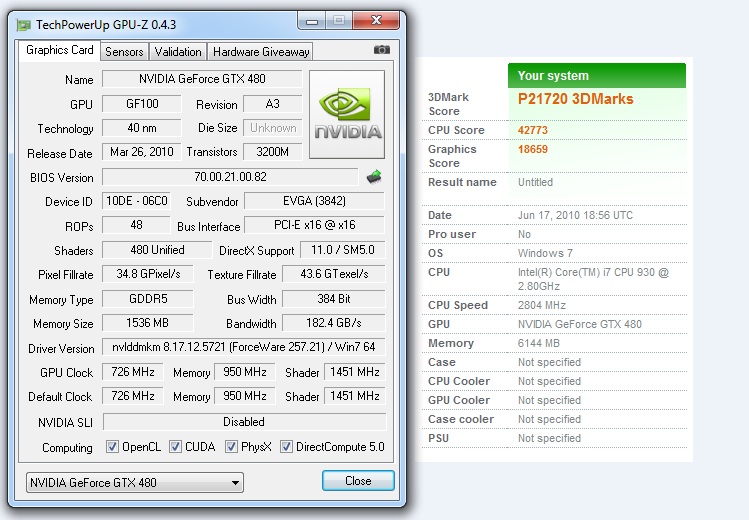Click the Texture Fillrate field 43.6 GTexel/s

(334, 274)
